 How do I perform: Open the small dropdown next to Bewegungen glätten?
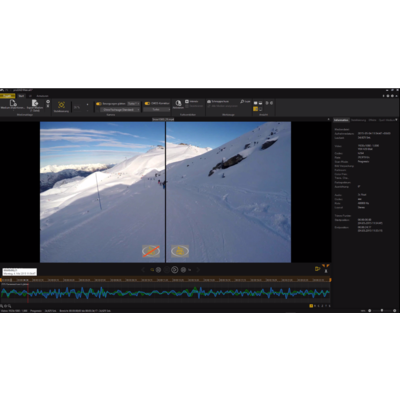coord(133,104)
